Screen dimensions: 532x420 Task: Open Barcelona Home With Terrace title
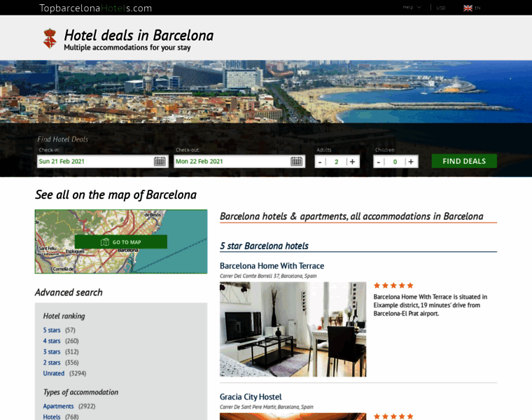[272, 265]
